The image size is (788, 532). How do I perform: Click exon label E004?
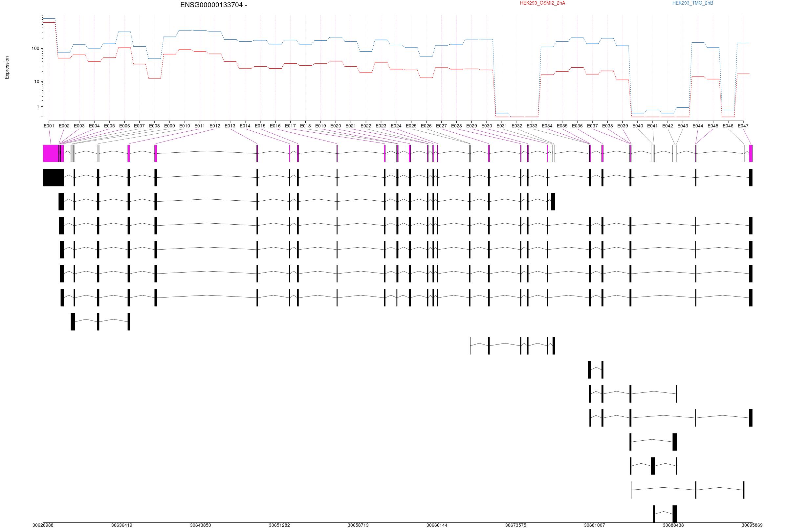pyautogui.click(x=94, y=126)
